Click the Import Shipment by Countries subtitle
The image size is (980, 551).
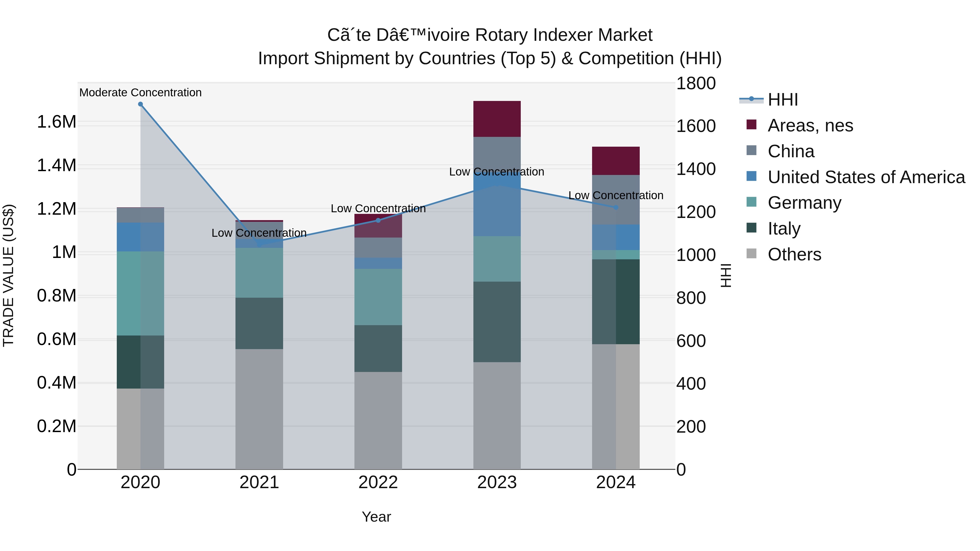coord(490,59)
